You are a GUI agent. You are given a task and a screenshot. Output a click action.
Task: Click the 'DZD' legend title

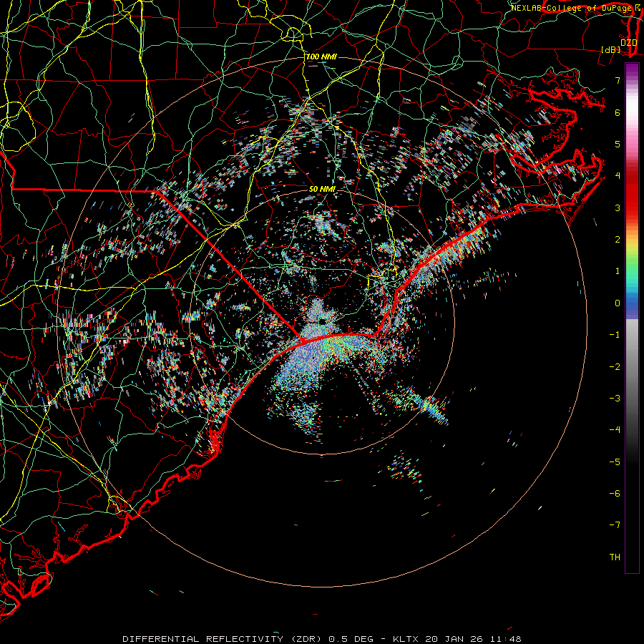point(628,43)
